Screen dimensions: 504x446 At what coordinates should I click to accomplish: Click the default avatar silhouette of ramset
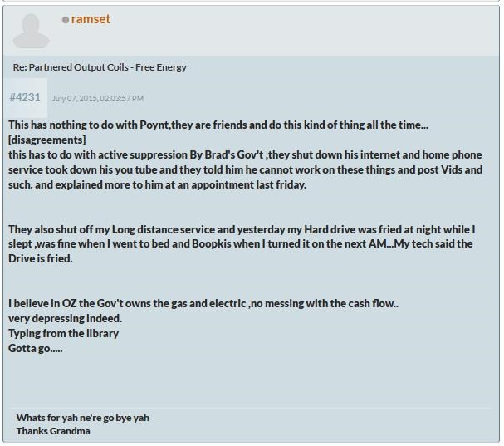pos(31,31)
